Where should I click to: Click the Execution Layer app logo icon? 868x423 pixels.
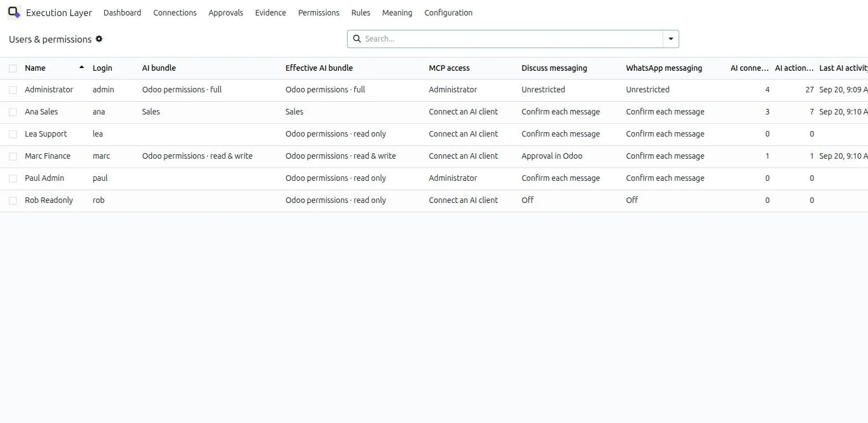tap(14, 12)
